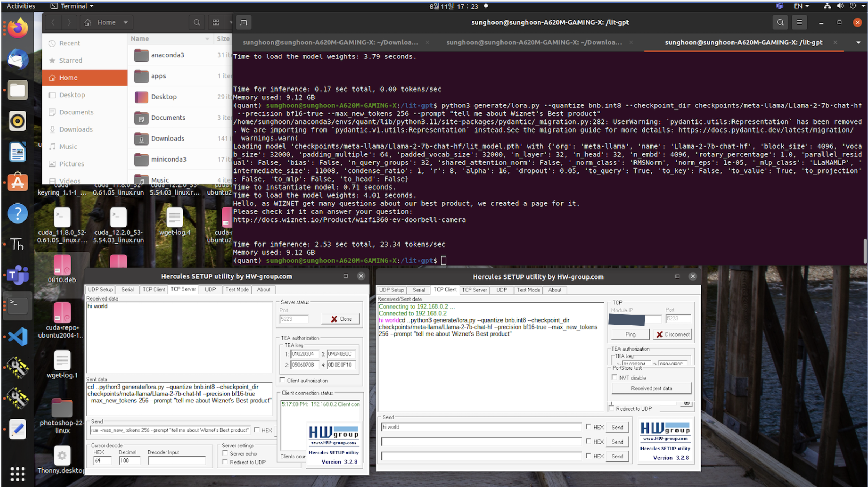
Task: Go forward in Files navigation
Action: (69, 22)
